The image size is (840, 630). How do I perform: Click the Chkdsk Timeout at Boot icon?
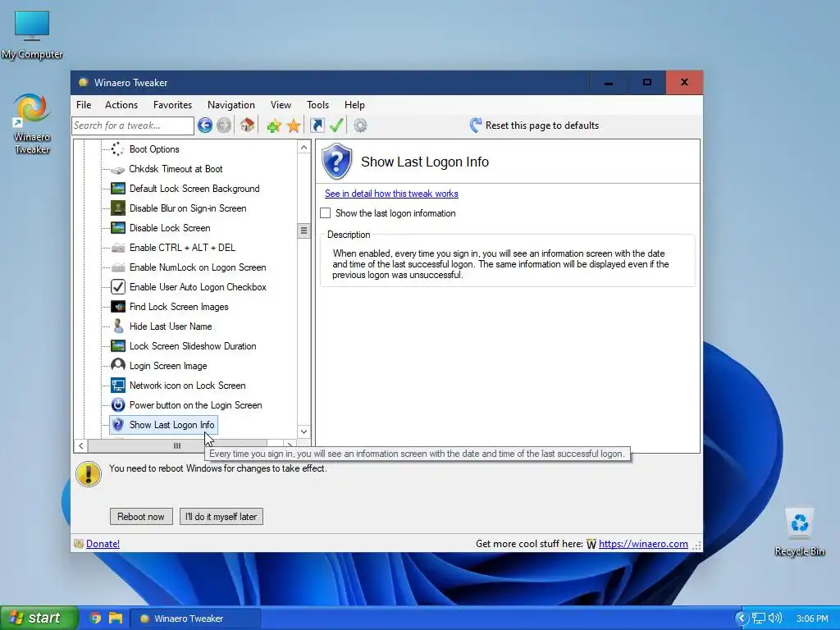(118, 169)
